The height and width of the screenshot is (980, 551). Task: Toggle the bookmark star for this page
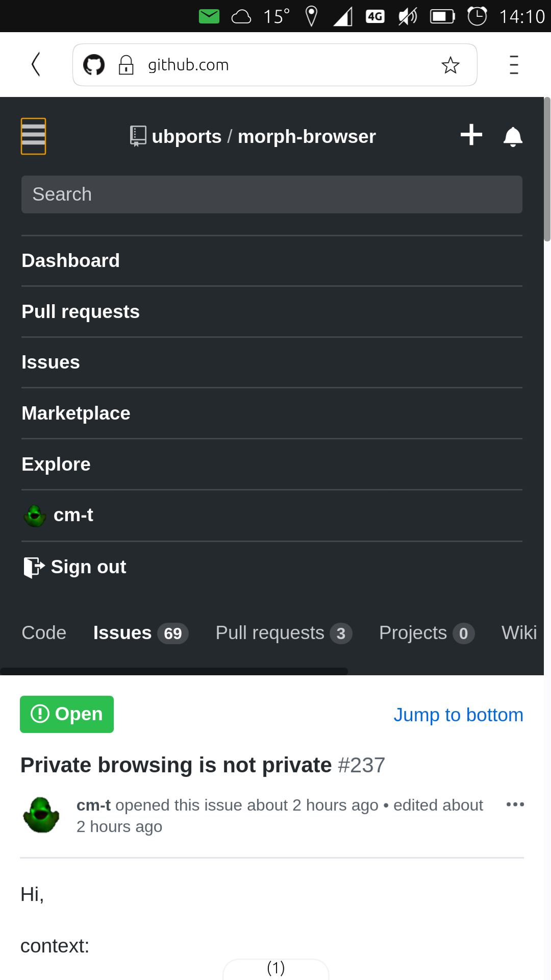tap(450, 65)
